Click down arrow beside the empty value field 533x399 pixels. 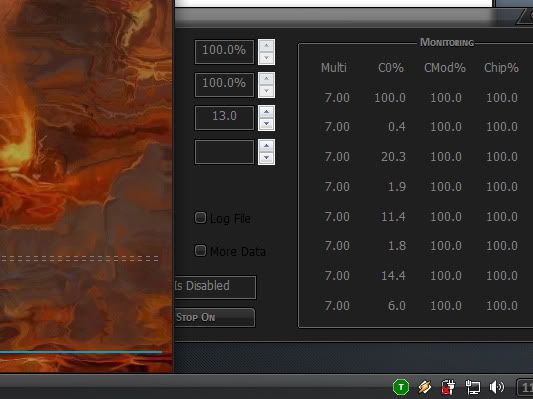click(266, 158)
